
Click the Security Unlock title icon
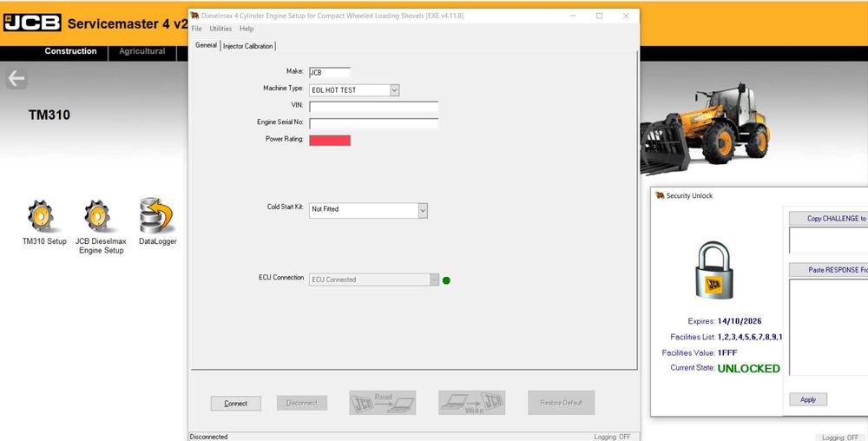[x=660, y=195]
